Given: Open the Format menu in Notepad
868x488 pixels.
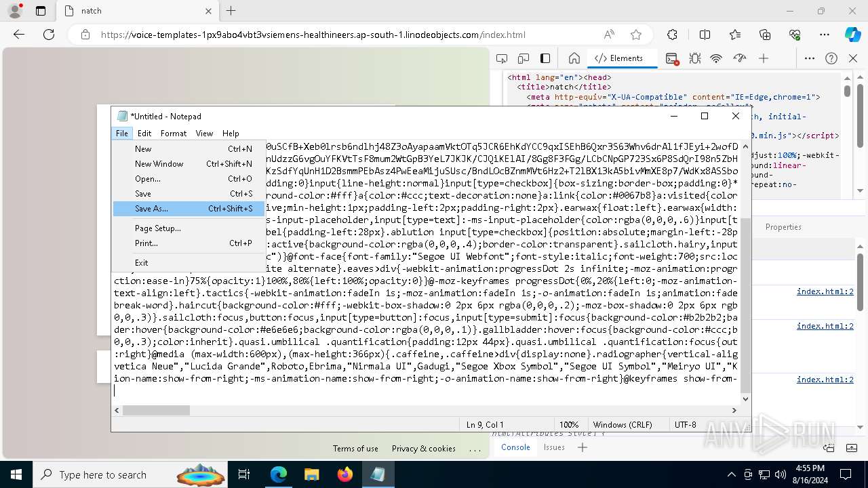Looking at the screenshot, I should (x=174, y=134).
